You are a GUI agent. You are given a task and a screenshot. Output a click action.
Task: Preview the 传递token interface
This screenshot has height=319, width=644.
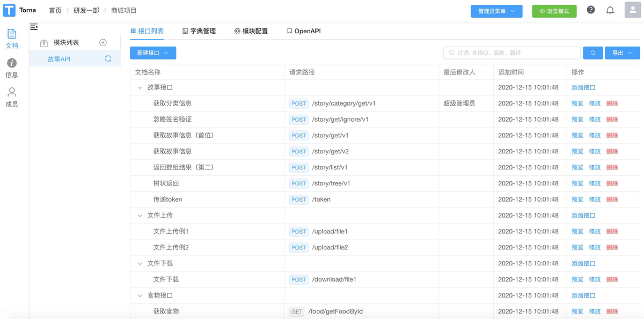(x=577, y=199)
